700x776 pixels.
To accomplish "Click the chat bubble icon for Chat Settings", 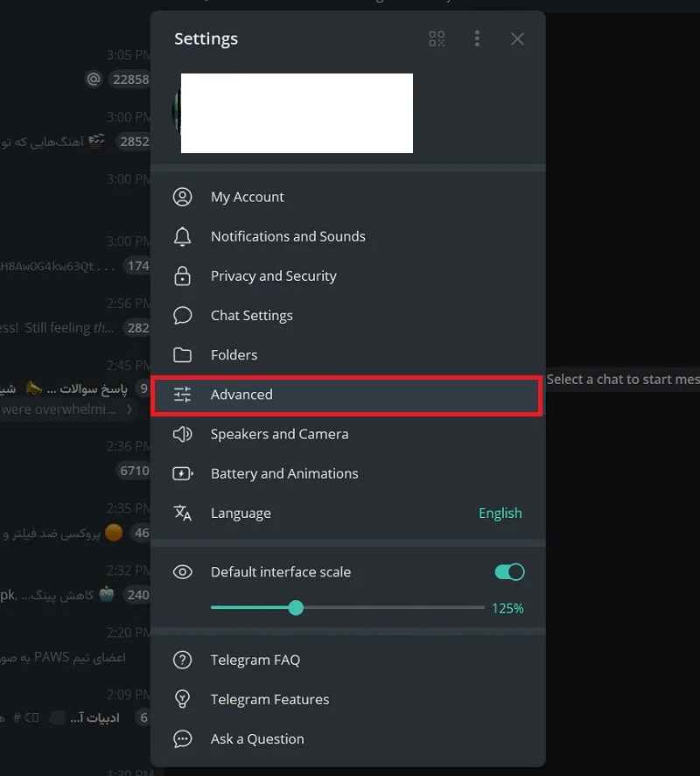I will pos(182,315).
